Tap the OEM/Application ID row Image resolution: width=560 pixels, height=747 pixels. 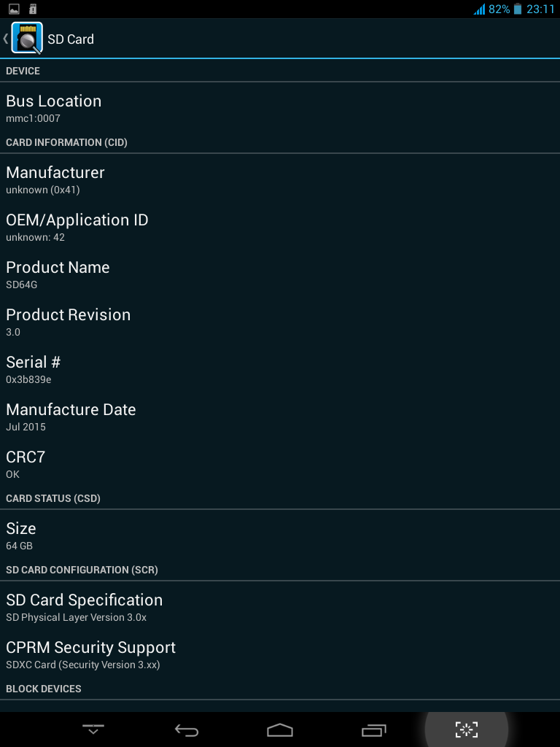(x=280, y=227)
